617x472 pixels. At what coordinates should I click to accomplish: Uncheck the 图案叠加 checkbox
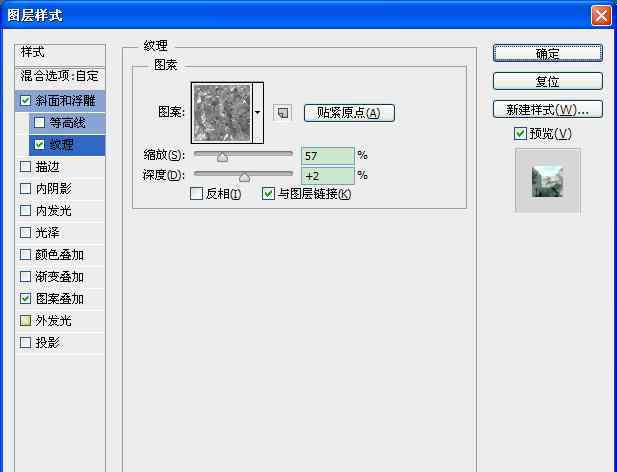click(26, 299)
